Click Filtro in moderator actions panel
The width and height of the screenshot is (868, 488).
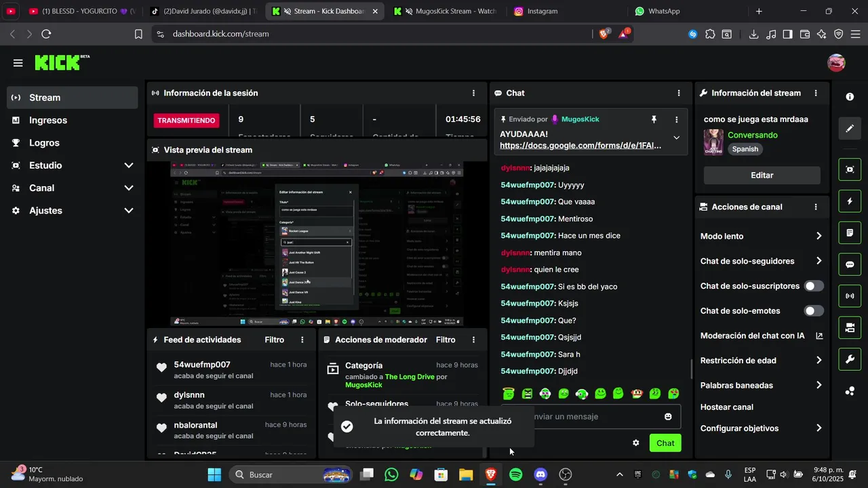click(x=446, y=340)
